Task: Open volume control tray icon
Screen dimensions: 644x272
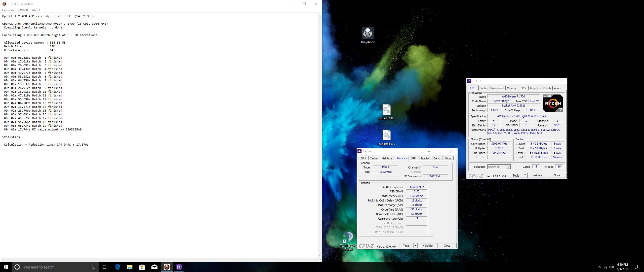Action: tap(612, 267)
